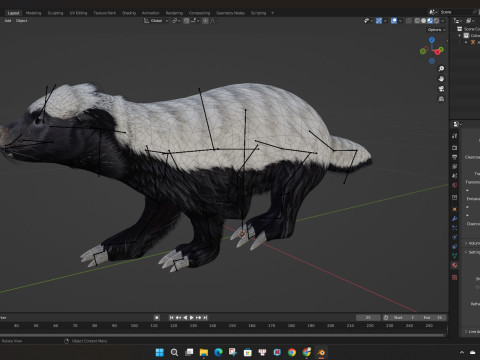This screenshot has height=360, width=480.
Task: Open the Add menu in viewport header
Action: [8, 21]
